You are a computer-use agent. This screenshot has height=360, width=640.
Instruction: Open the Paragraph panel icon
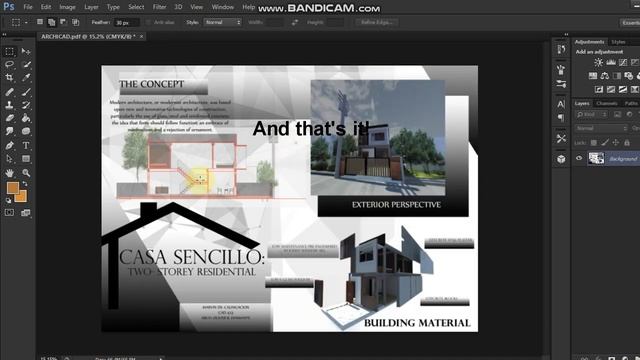coord(561,118)
